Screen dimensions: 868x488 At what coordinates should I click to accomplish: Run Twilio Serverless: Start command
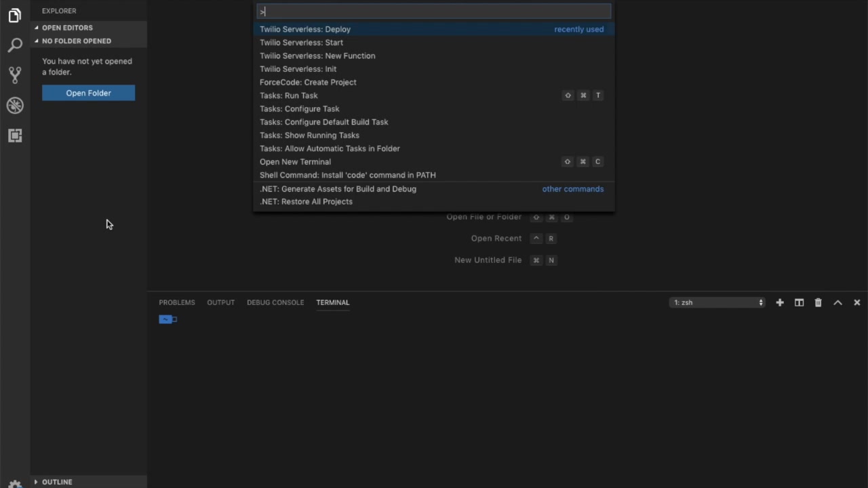pos(434,43)
